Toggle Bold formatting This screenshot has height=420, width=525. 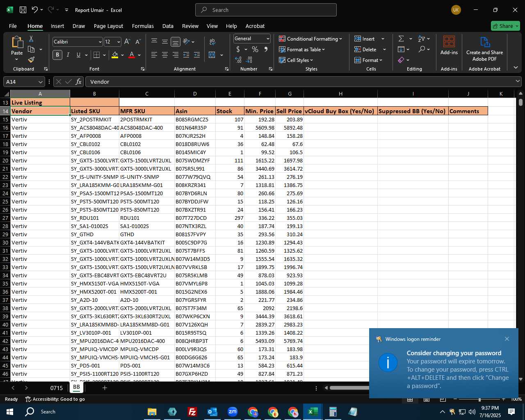[x=57, y=55]
